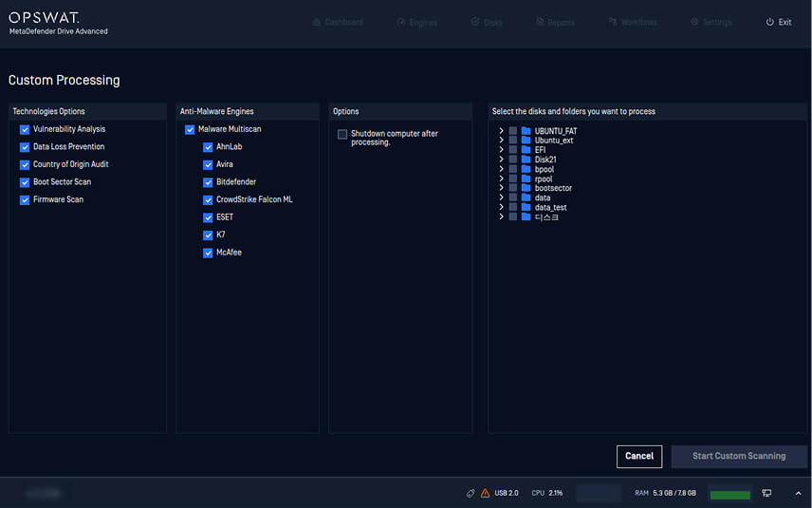This screenshot has height=508, width=812.
Task: Select the data_test disk checkbox
Action: tap(513, 207)
